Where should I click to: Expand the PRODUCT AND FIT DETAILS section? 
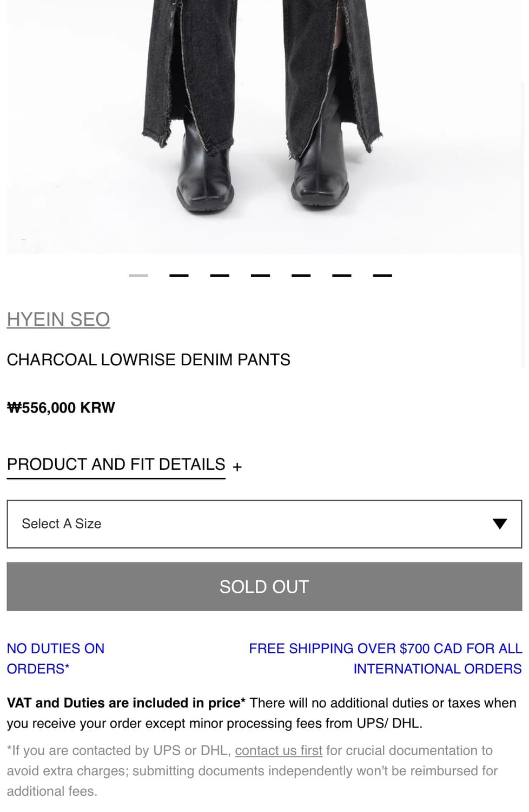(116, 464)
